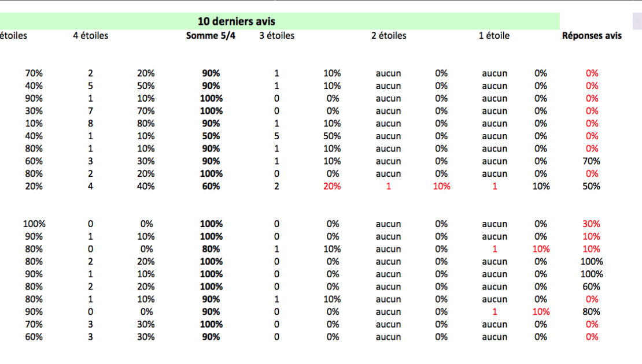Select the 70% in Réponses avis column
The height and width of the screenshot is (364, 642).
[592, 161]
